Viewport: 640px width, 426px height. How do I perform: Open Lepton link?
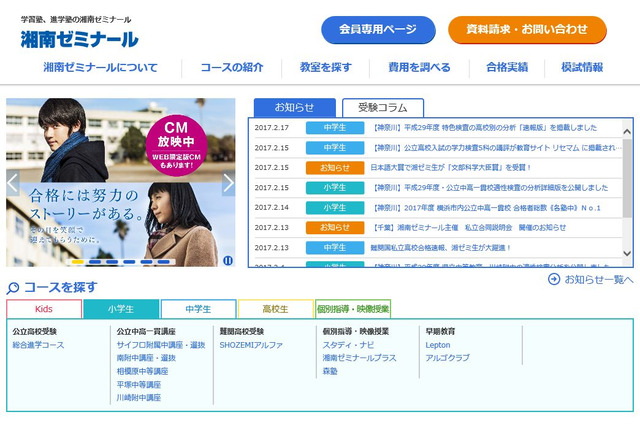click(x=438, y=345)
